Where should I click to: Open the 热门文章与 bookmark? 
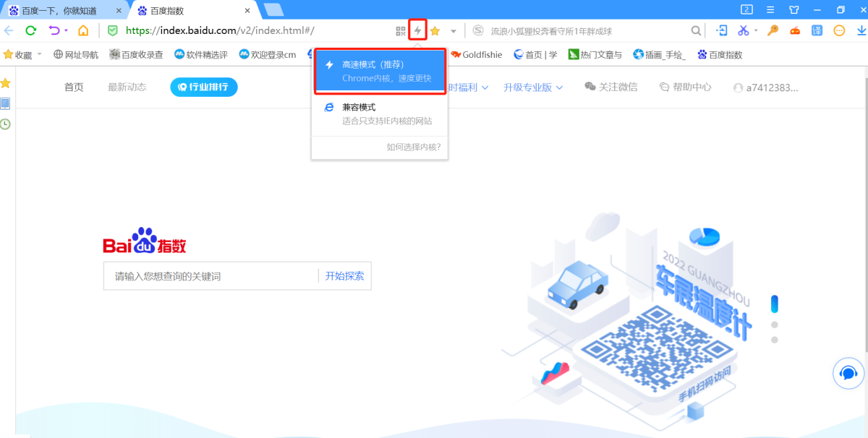595,55
